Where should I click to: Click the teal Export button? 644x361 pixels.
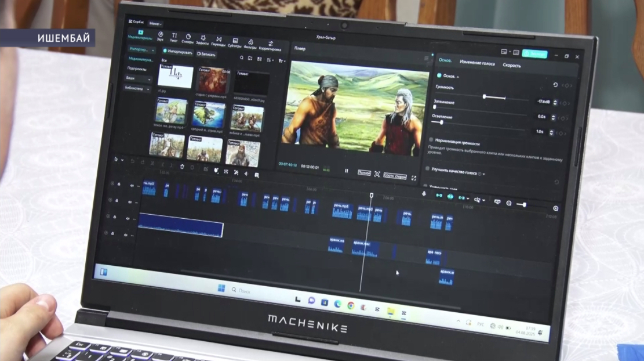point(534,54)
